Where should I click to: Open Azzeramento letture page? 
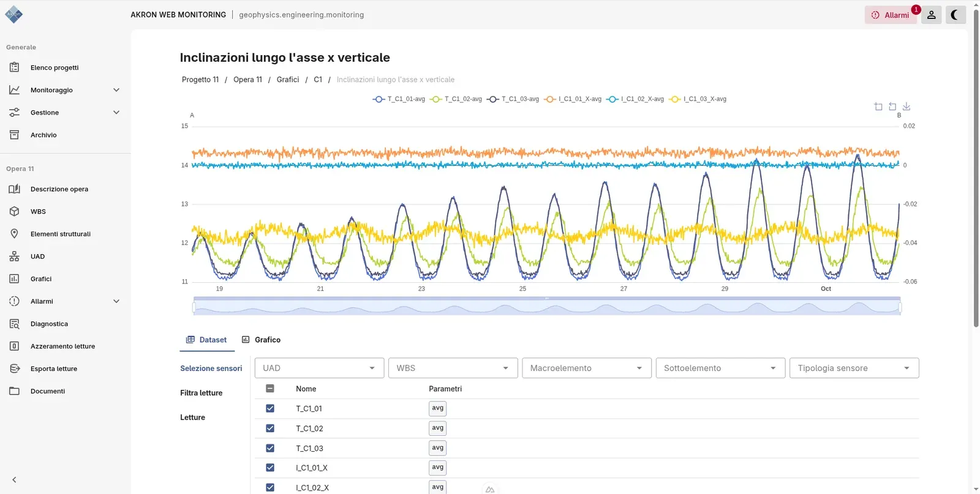62,346
